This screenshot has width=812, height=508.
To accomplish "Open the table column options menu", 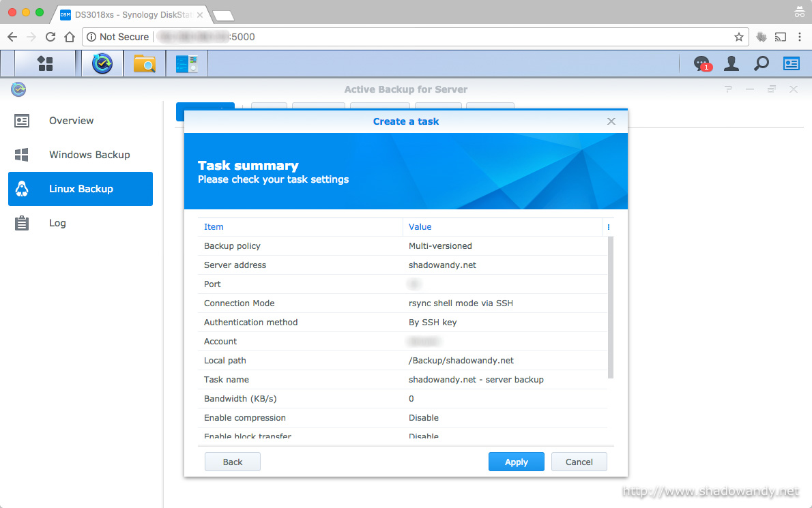I will (609, 227).
